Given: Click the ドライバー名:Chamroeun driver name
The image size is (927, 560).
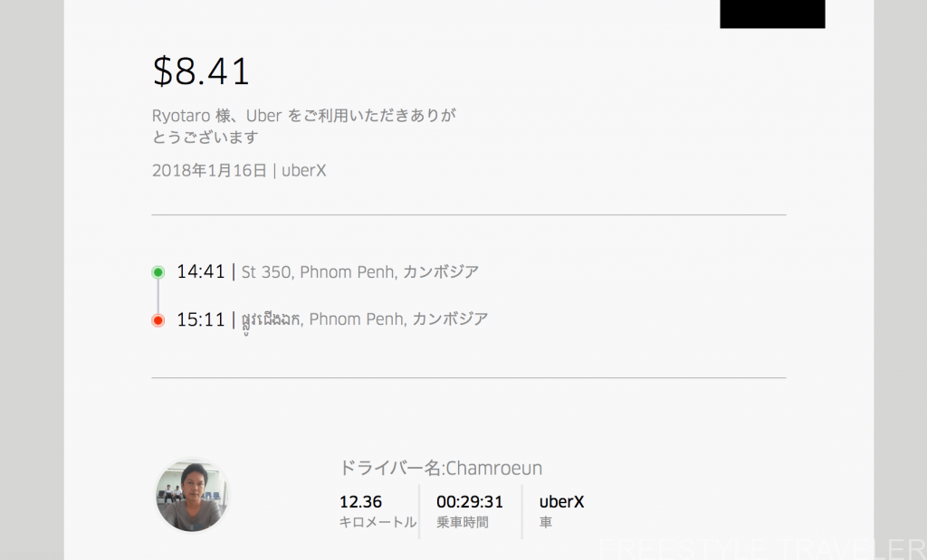Looking at the screenshot, I should point(441,469).
